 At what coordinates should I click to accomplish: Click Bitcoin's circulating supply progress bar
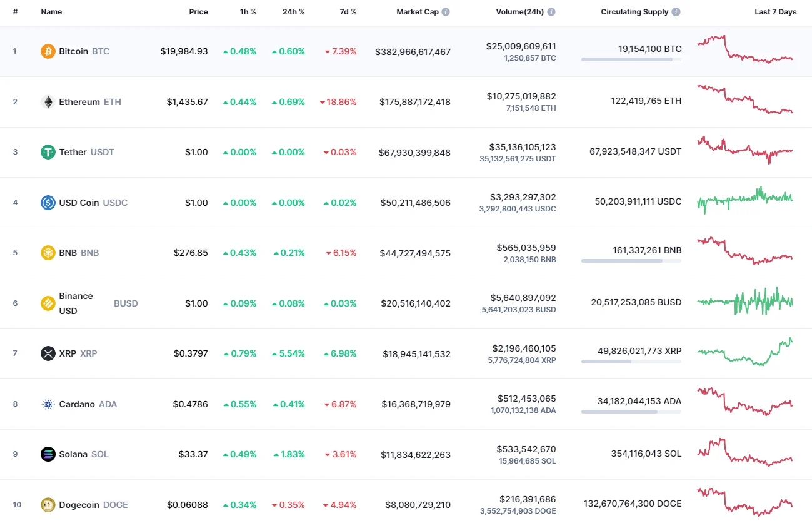pos(631,59)
